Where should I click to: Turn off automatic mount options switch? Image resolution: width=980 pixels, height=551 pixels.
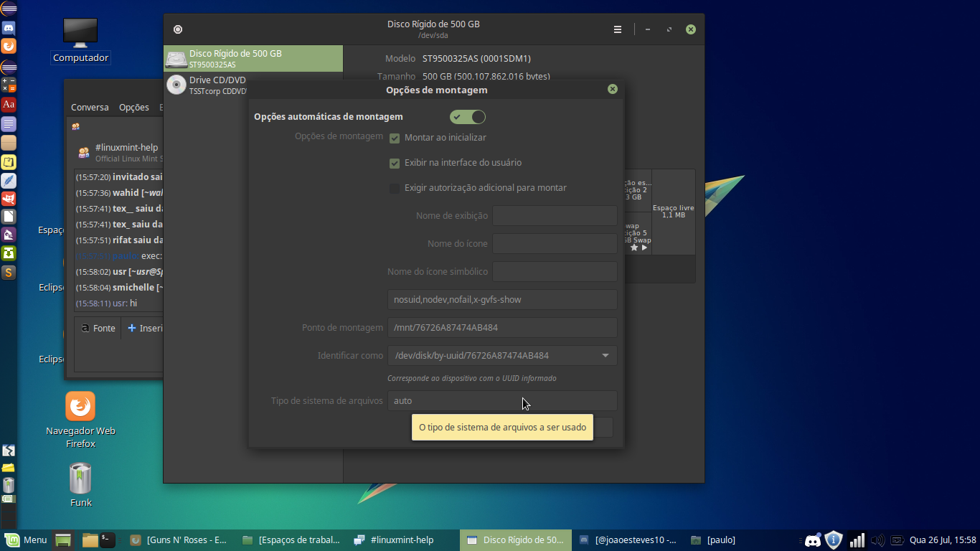pyautogui.click(x=468, y=117)
